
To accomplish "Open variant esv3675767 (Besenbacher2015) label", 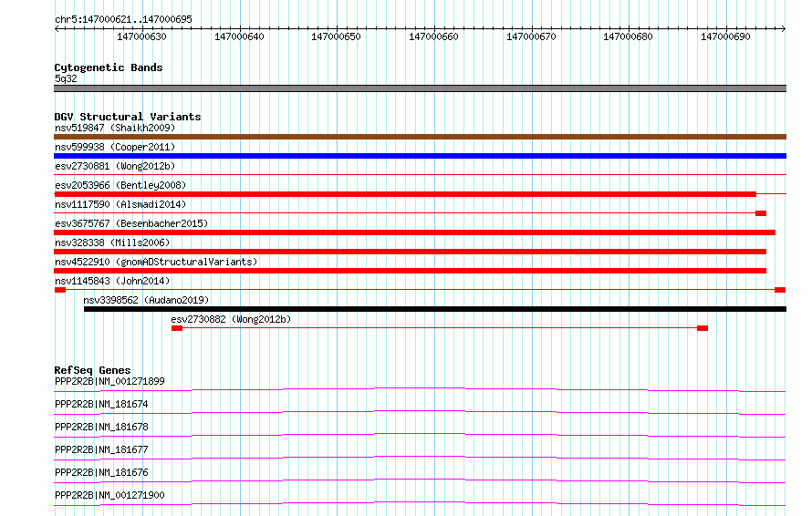I will pyautogui.click(x=131, y=223).
